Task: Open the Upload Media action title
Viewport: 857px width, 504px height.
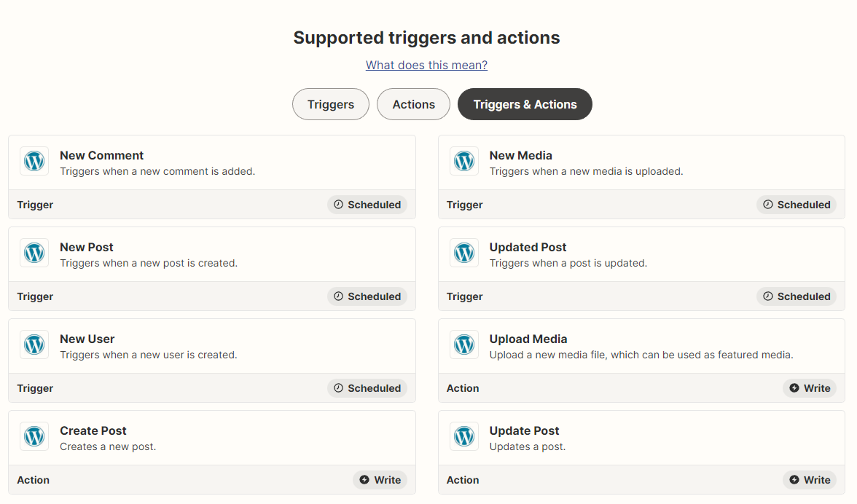Action: point(528,339)
